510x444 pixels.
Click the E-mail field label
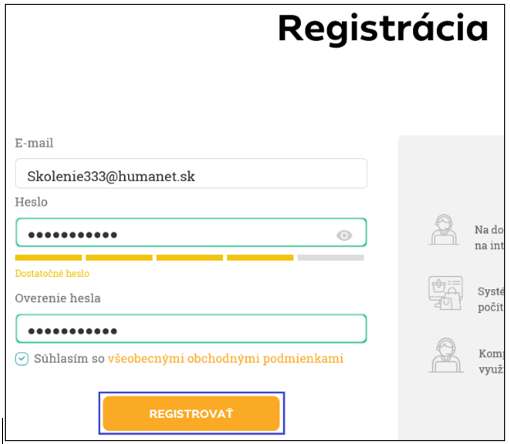34,143
